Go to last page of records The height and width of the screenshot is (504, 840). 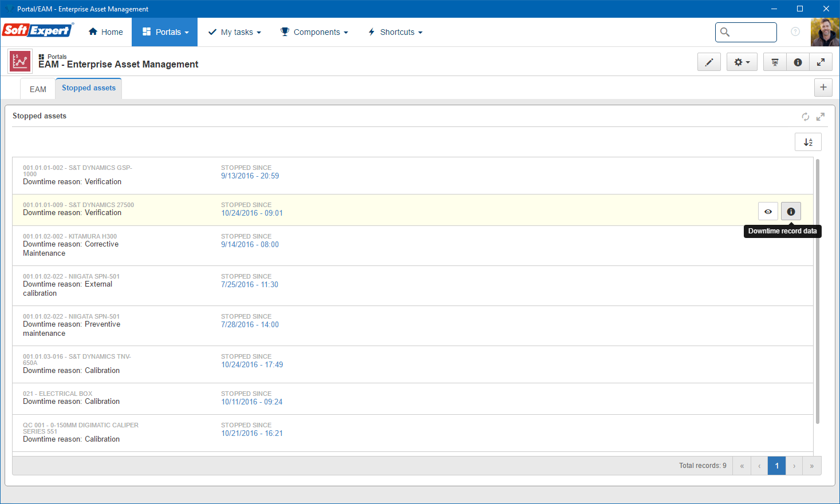point(811,466)
